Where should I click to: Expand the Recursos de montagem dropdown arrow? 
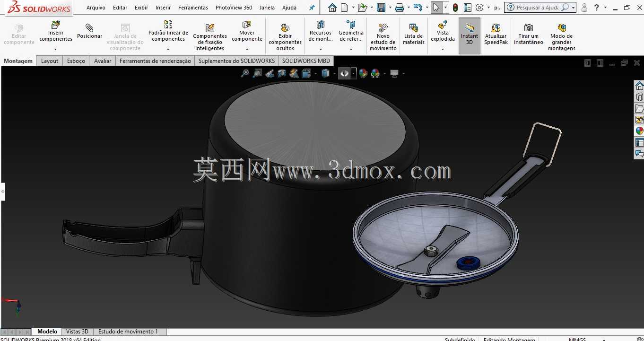[x=321, y=49]
